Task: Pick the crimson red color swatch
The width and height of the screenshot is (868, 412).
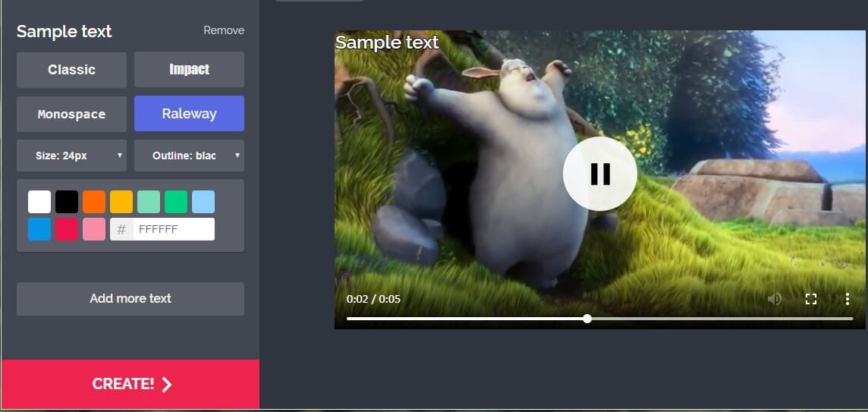Action: (67, 229)
